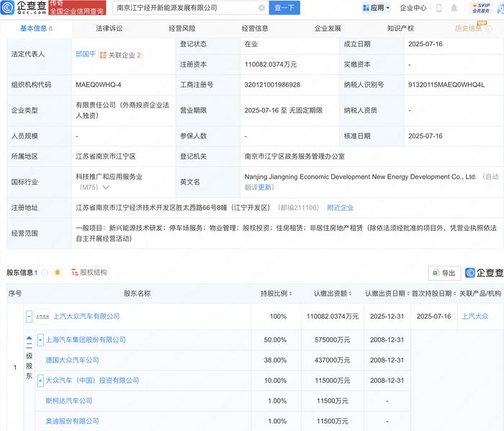Open 股权结构 chart icon
The image size is (504, 431).
pyautogui.click(x=75, y=272)
